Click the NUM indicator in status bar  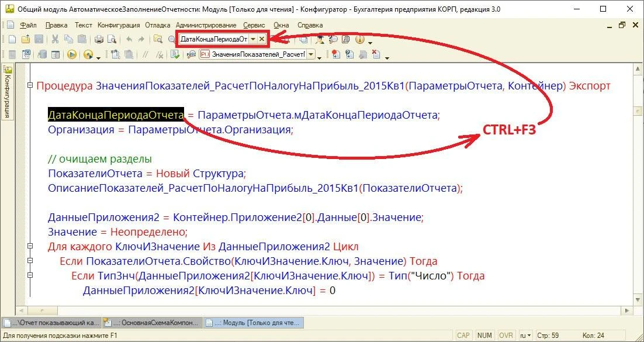(485, 336)
